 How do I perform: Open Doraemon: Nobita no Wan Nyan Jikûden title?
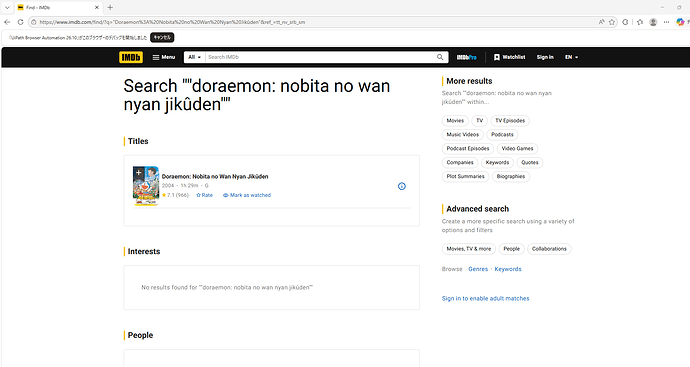pos(215,176)
